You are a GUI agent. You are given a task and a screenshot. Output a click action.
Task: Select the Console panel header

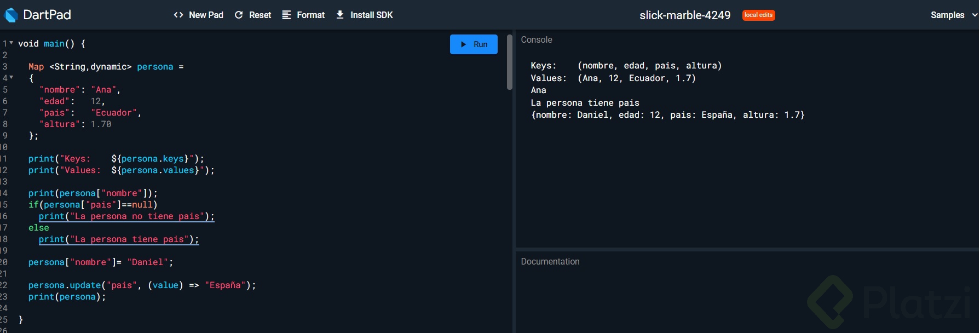[x=537, y=40]
